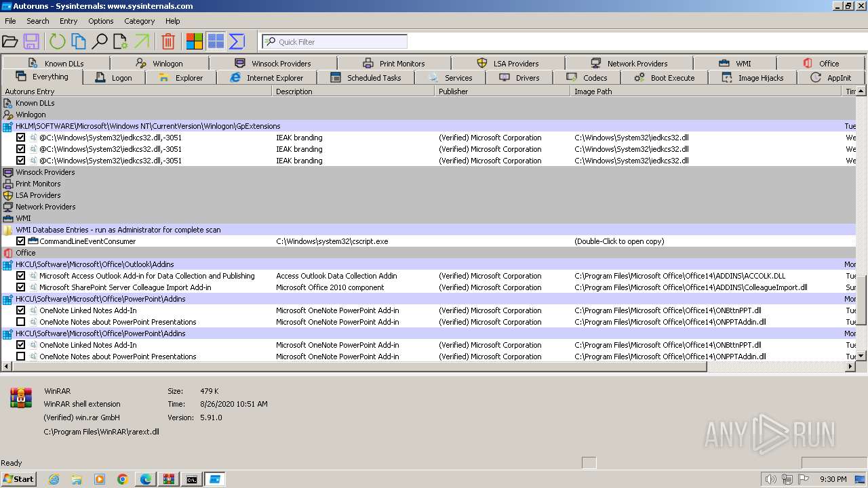Image resolution: width=868 pixels, height=488 pixels.
Task: Launch Microsoft Edge from the taskbar
Action: coord(146,479)
